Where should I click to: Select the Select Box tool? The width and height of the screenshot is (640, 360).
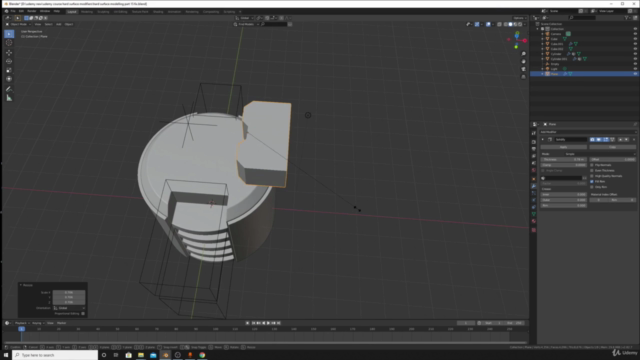[x=9, y=34]
